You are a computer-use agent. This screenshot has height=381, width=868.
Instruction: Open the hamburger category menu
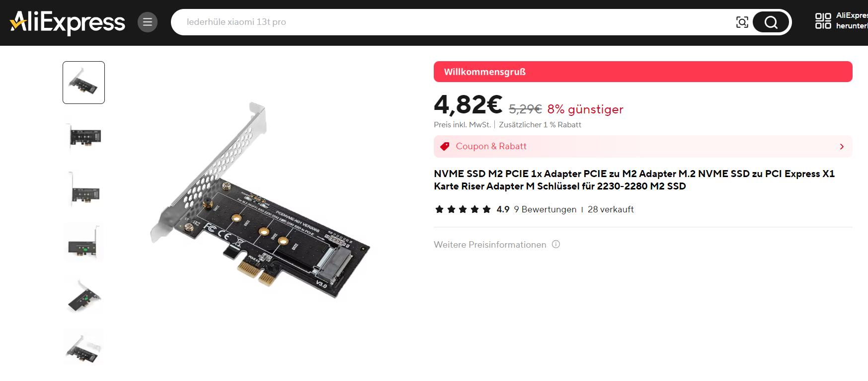point(148,22)
